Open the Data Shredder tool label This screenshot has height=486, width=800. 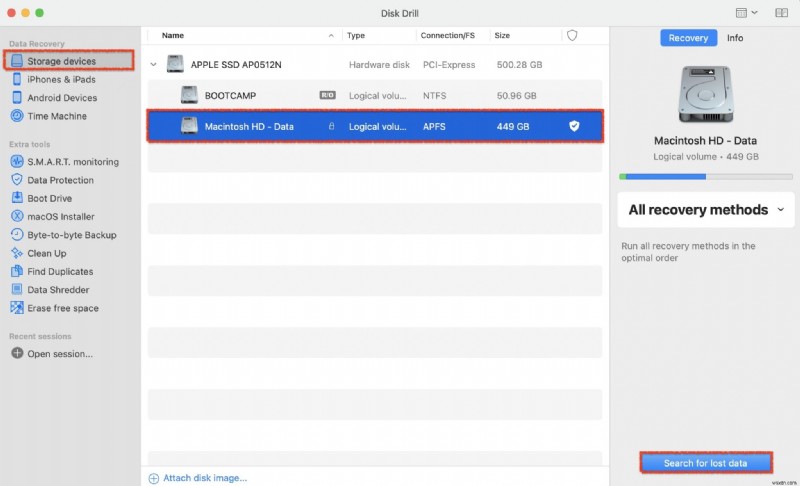[x=58, y=290]
